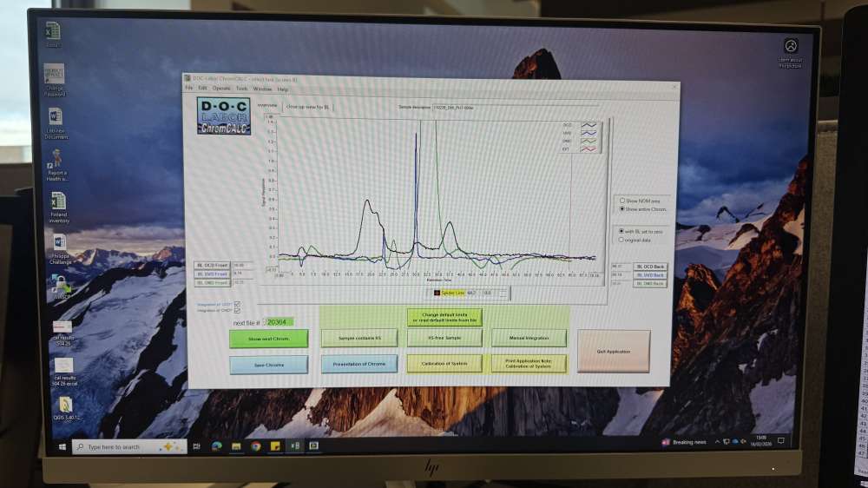Click the Manual Integration button
Image resolution: width=868 pixels, height=488 pixels.
529,337
